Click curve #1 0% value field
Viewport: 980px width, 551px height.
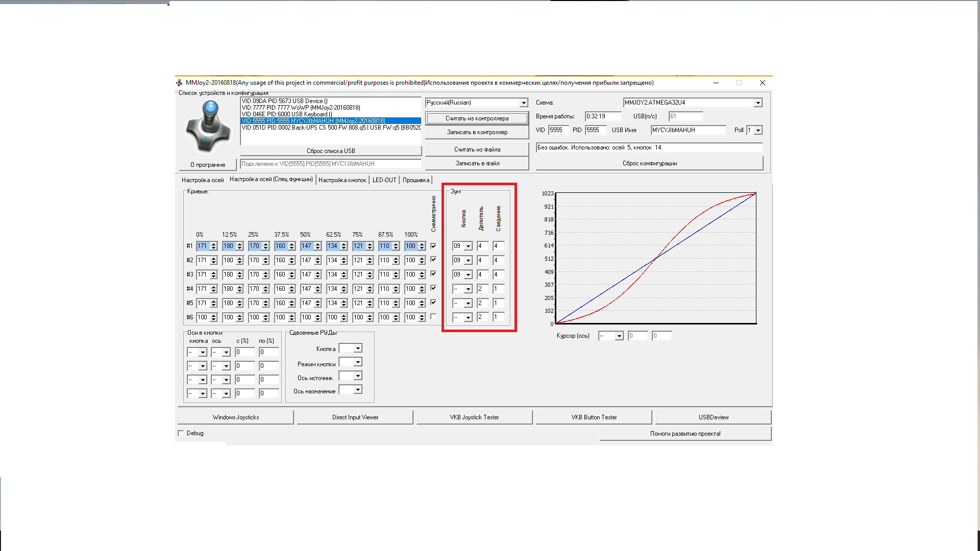[x=203, y=246]
